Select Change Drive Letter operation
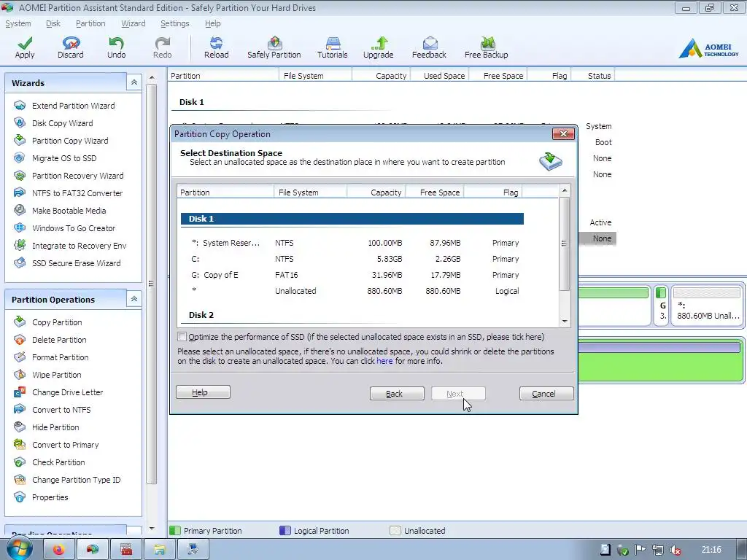This screenshot has height=560, width=747. 67,392
